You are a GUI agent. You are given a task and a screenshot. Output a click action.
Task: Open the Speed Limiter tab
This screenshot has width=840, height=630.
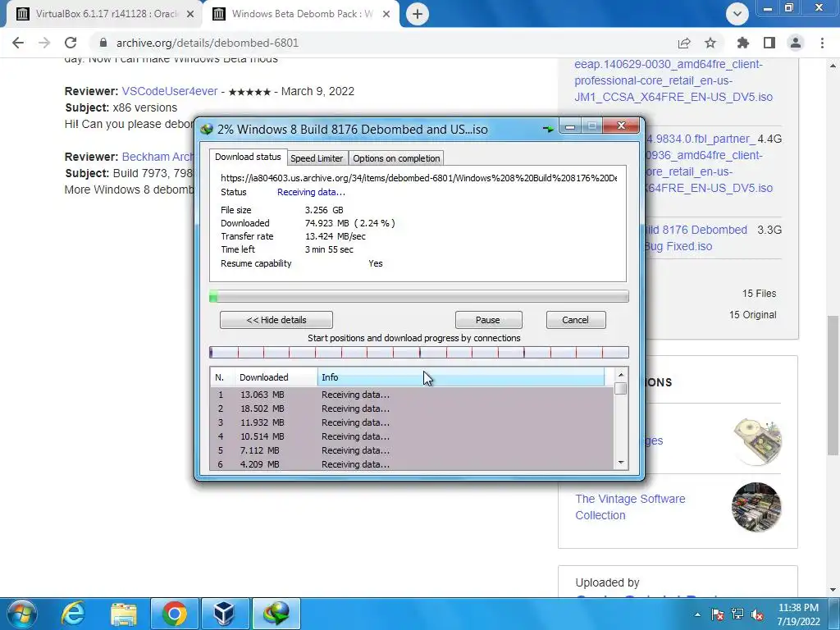[x=317, y=158]
